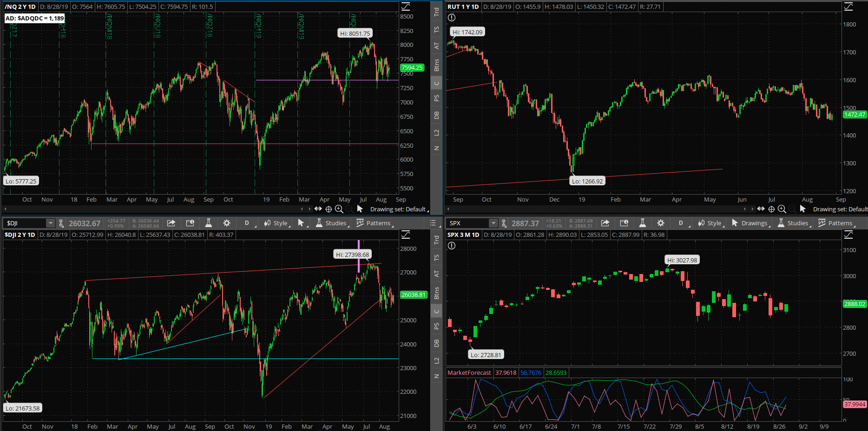Viewport: 868px width, 431px height.
Task: Click the Lo: 1266.92 label on RUT chart
Action: pyautogui.click(x=587, y=181)
